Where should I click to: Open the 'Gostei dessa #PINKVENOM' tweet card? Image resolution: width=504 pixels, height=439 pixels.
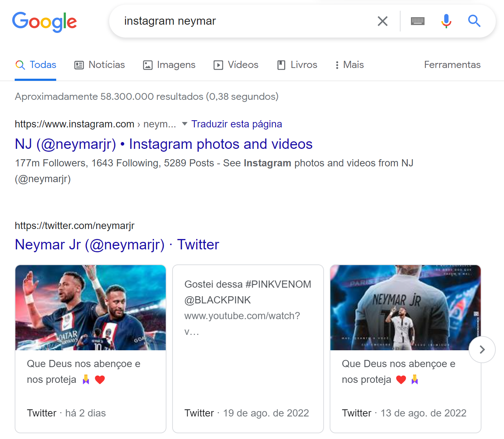248,349
